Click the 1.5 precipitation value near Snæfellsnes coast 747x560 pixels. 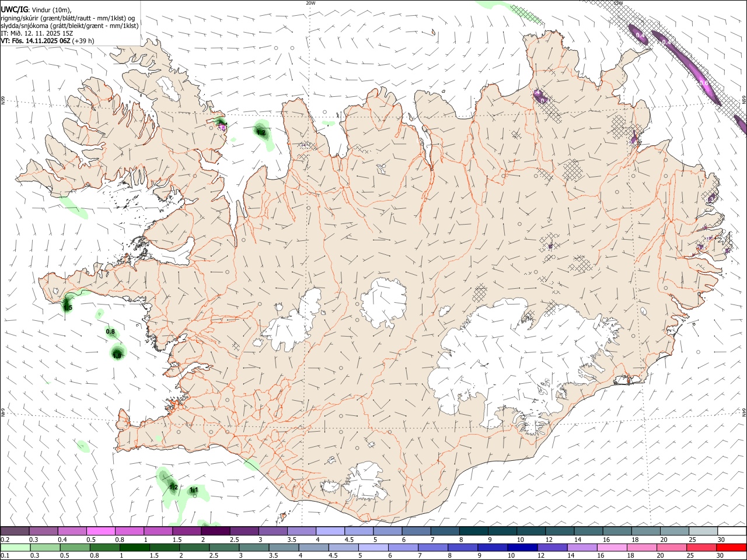pos(68,307)
